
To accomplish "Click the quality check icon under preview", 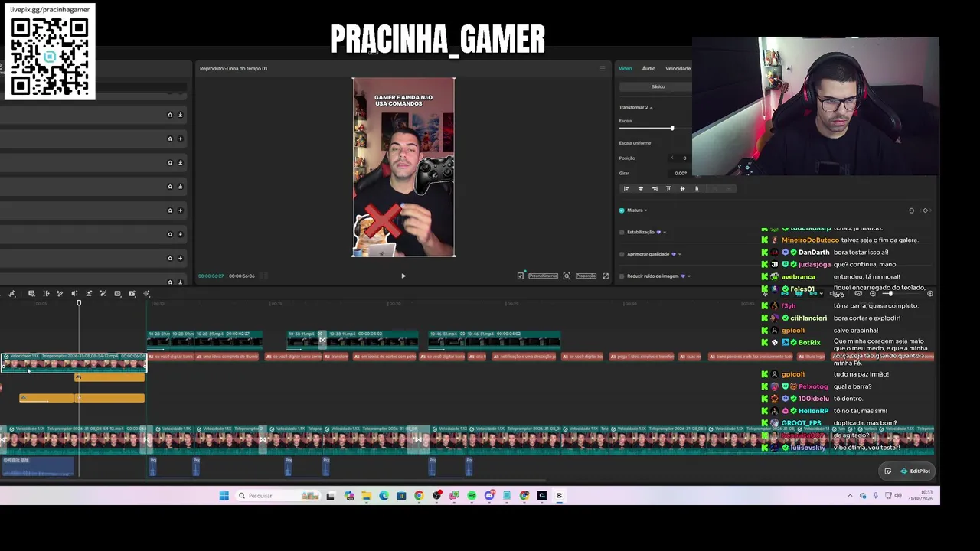I will (x=521, y=275).
